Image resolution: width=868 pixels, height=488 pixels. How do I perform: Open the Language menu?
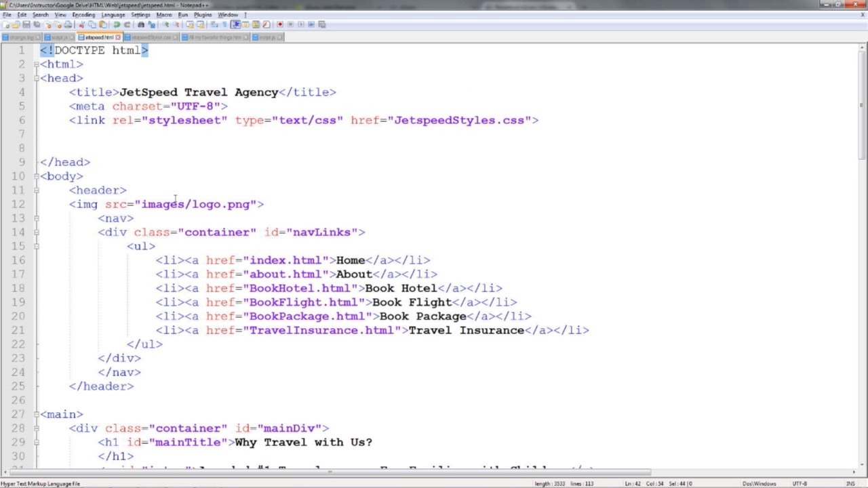pyautogui.click(x=113, y=14)
